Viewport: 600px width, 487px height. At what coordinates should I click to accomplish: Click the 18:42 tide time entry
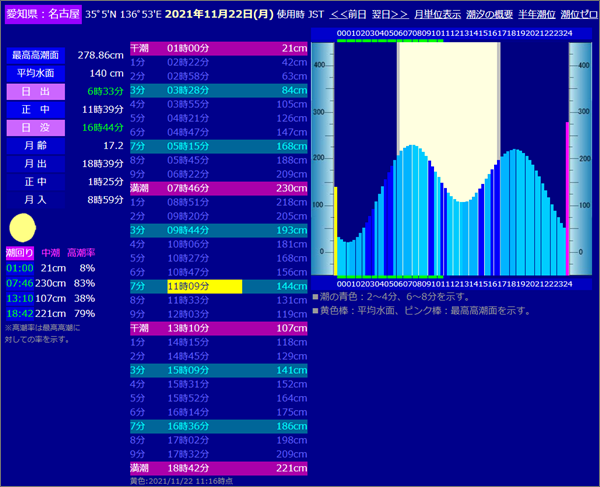click(20, 314)
